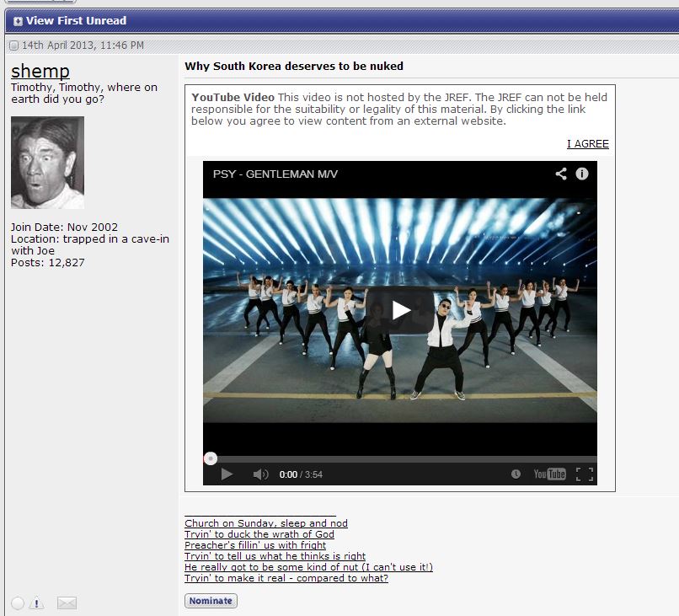Screen dimensions: 679x616
Task: Mute the video with speaker icon
Action: [x=260, y=474]
